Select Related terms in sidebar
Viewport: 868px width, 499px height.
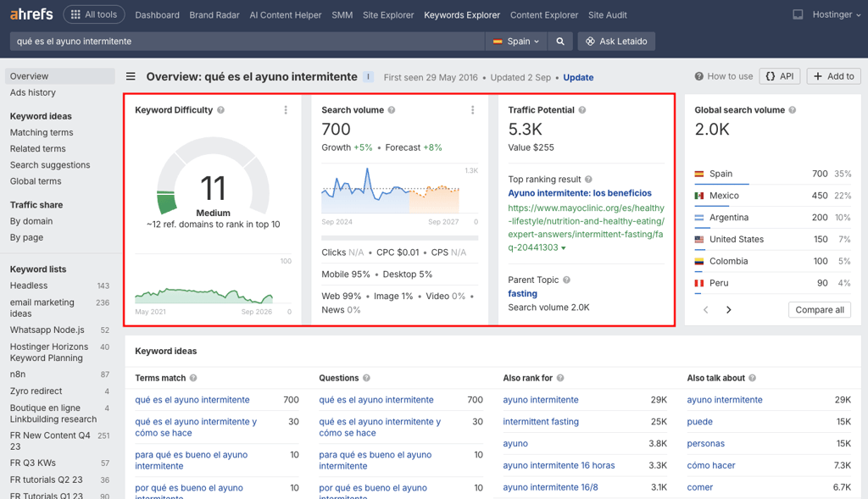pos(37,149)
